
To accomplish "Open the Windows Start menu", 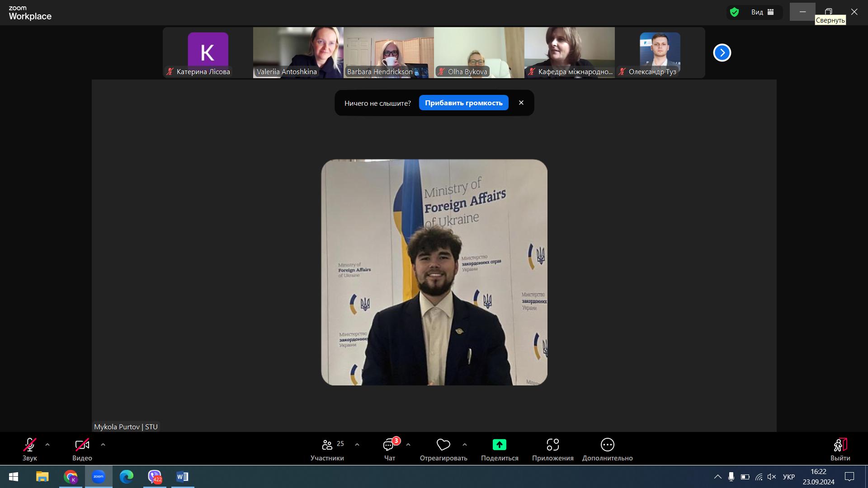I will pos(14,477).
